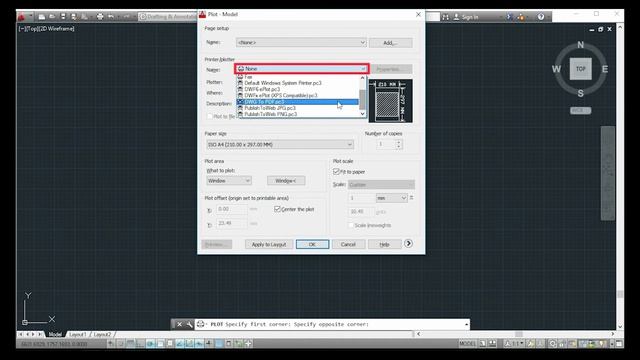The image size is (640, 360).
Task: Click the MODEL space button in status bar
Action: tap(467, 344)
